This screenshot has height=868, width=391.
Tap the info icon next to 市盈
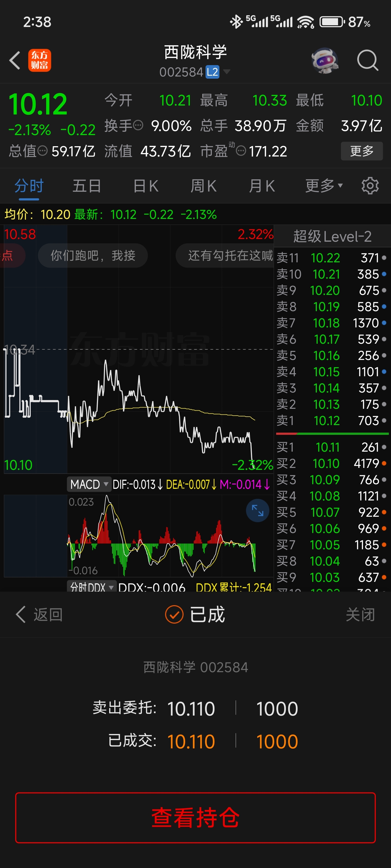click(241, 151)
